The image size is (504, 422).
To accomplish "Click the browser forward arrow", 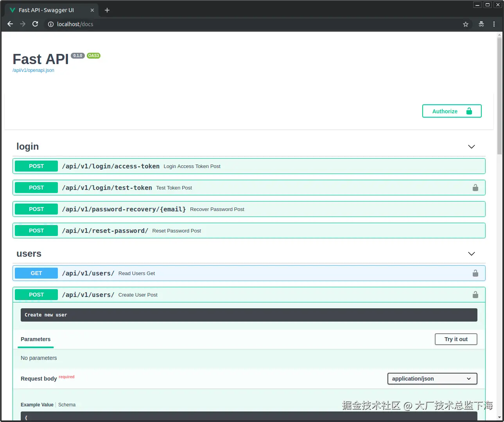I will (x=23, y=24).
